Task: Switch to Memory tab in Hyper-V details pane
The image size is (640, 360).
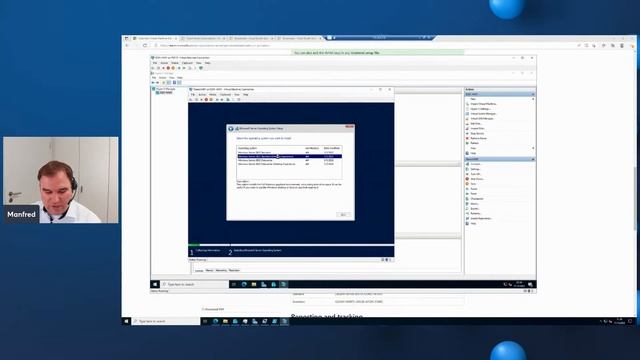Action: [209, 270]
